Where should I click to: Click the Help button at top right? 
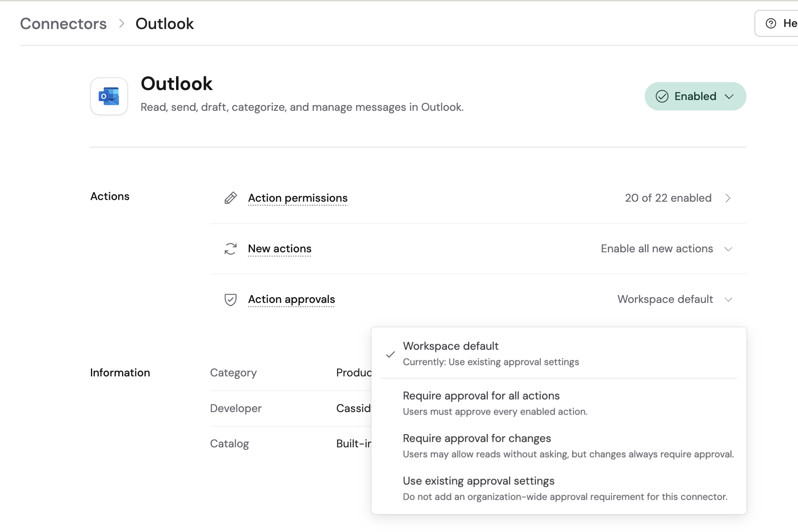coord(777,23)
